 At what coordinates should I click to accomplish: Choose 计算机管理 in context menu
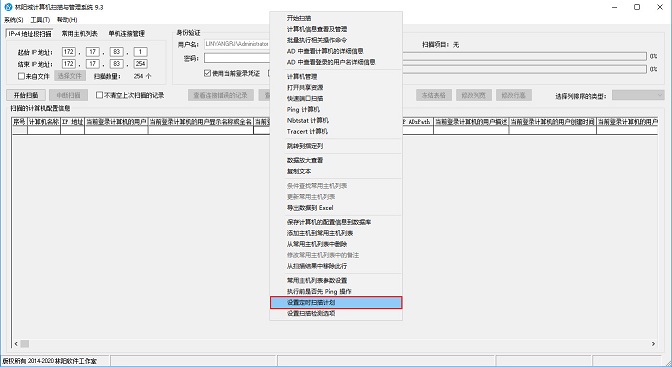(x=336, y=76)
